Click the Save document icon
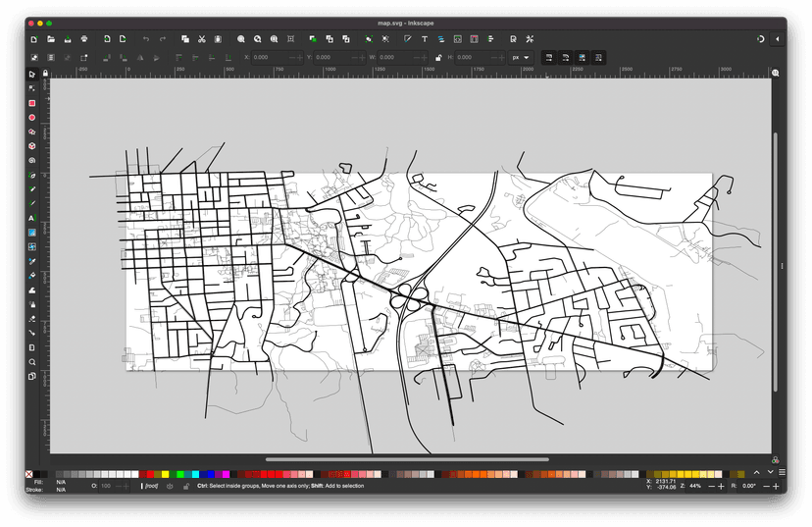This screenshot has width=812, height=527. (67, 39)
